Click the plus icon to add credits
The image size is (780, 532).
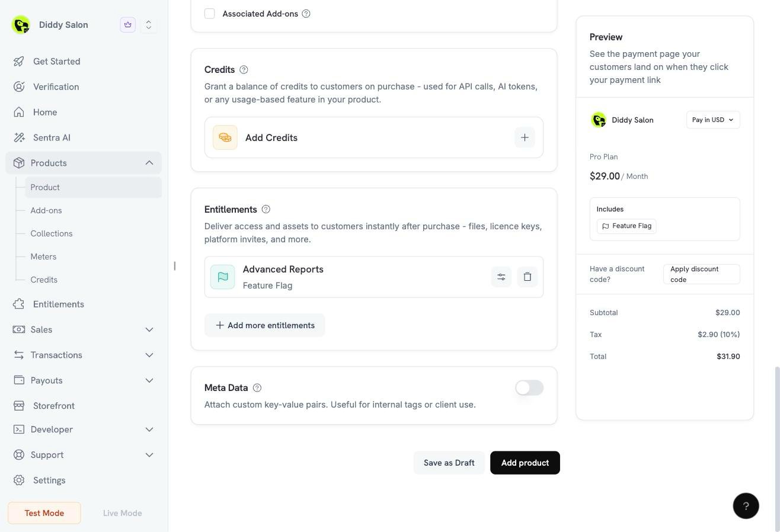coord(525,137)
